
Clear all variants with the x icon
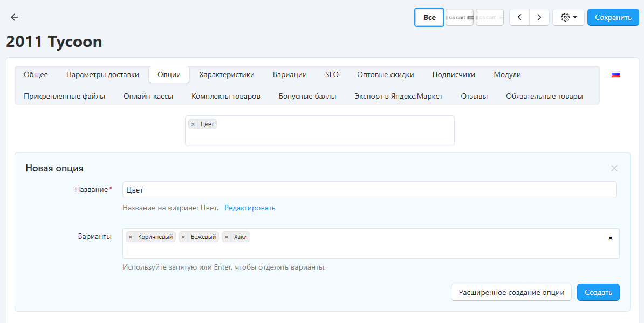point(611,238)
